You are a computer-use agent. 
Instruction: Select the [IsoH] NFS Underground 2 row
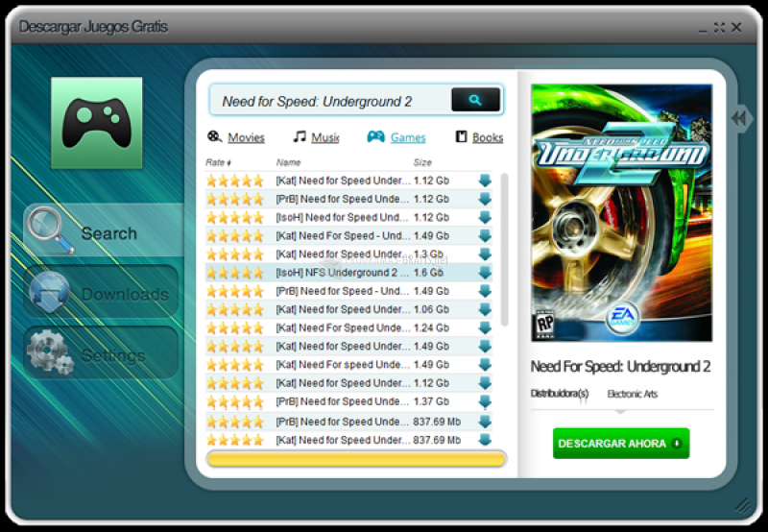click(x=348, y=273)
